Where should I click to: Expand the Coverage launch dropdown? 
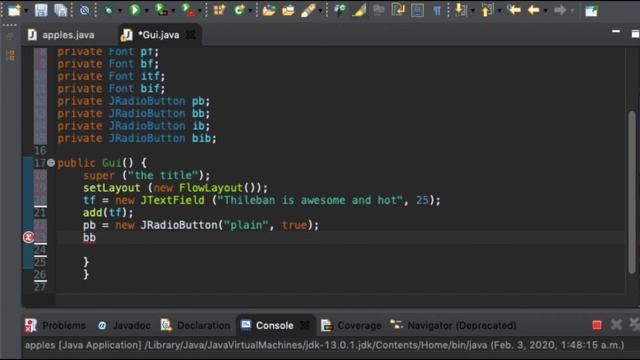click(x=173, y=11)
